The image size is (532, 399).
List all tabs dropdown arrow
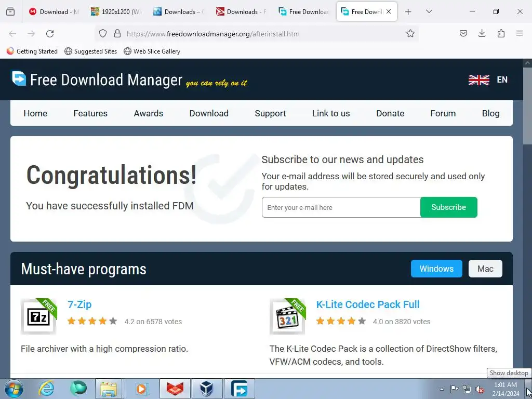429,12
